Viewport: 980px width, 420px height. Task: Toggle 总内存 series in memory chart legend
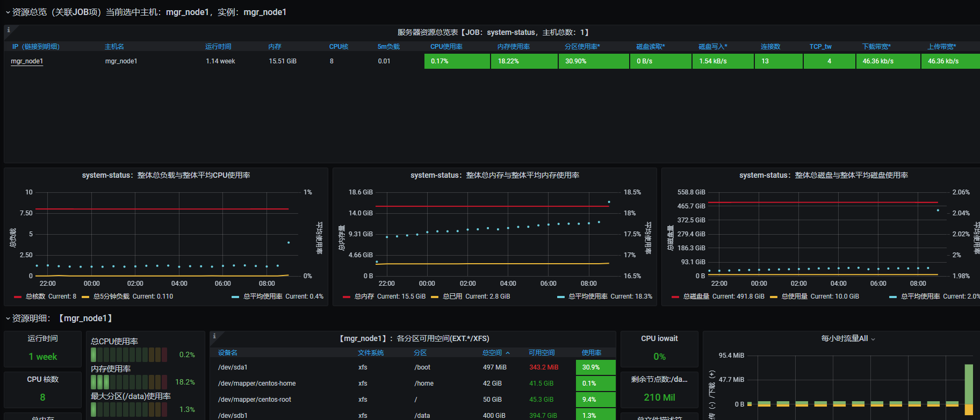[364, 296]
